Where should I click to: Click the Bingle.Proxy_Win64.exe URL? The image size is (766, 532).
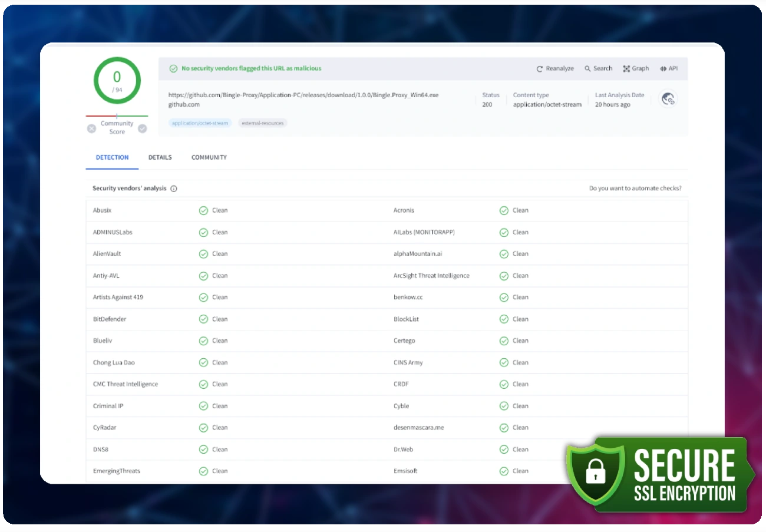pos(303,95)
